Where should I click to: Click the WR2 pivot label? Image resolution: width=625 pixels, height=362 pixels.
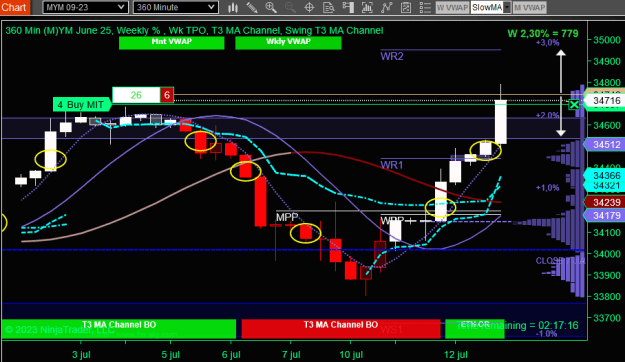(392, 56)
